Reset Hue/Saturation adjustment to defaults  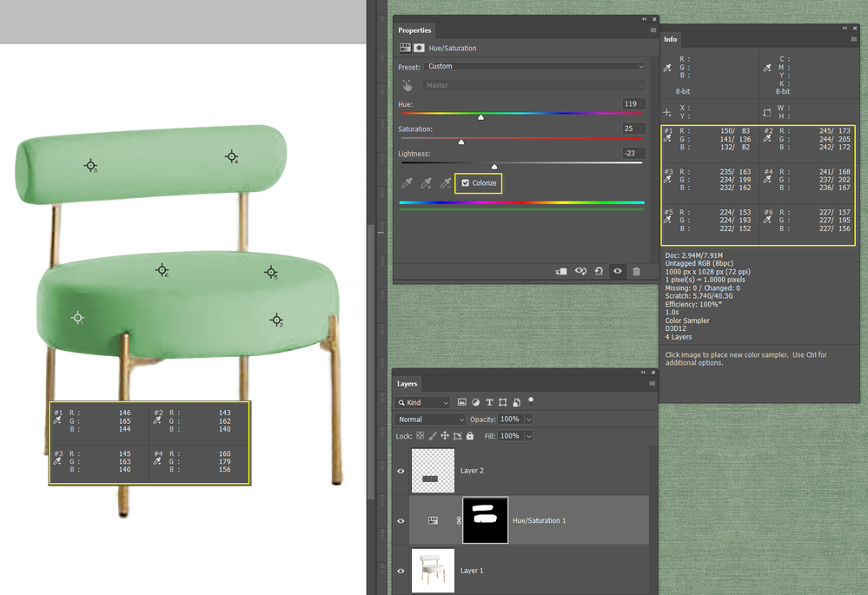pyautogui.click(x=599, y=271)
